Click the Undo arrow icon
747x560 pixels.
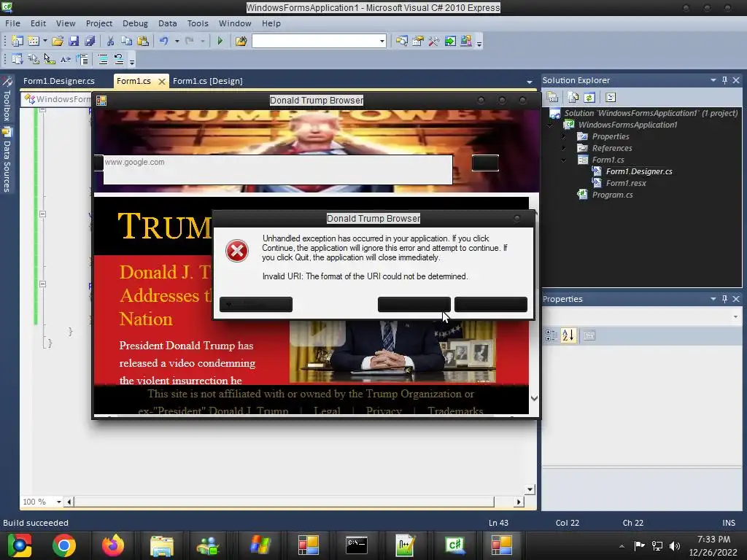pyautogui.click(x=164, y=42)
